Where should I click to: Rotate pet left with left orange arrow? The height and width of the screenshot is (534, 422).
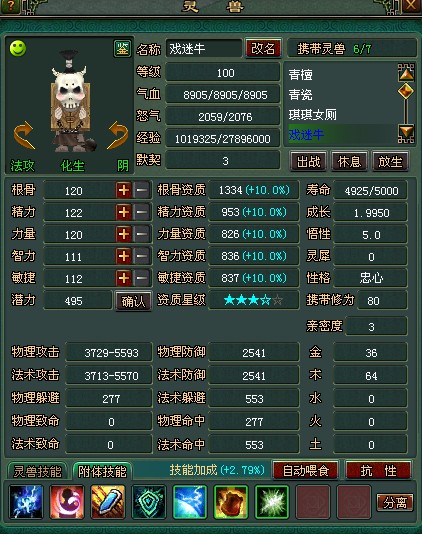24,136
